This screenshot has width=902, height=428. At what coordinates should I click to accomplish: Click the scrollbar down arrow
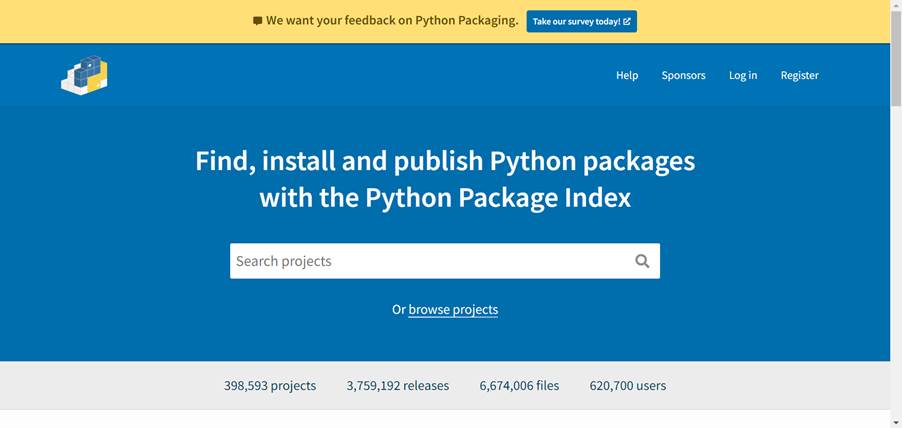[x=896, y=423]
